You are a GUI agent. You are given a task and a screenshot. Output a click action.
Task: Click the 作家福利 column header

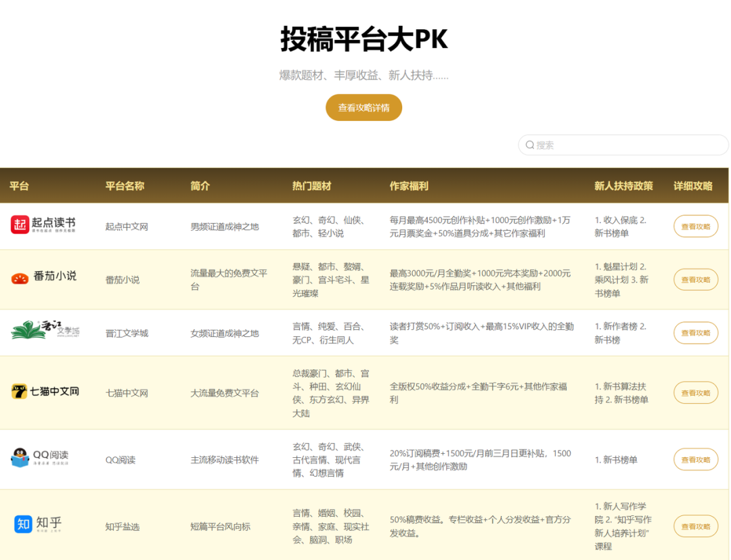pyautogui.click(x=409, y=186)
